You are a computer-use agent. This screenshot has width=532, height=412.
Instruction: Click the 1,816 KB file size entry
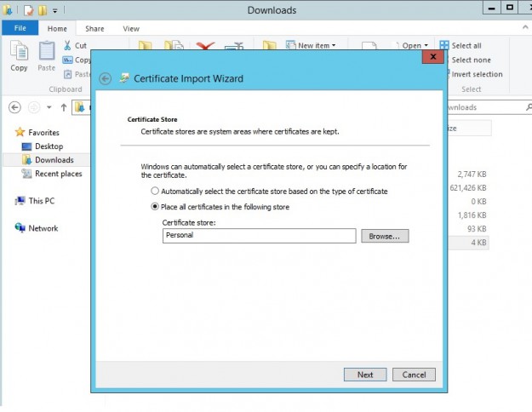(x=472, y=215)
